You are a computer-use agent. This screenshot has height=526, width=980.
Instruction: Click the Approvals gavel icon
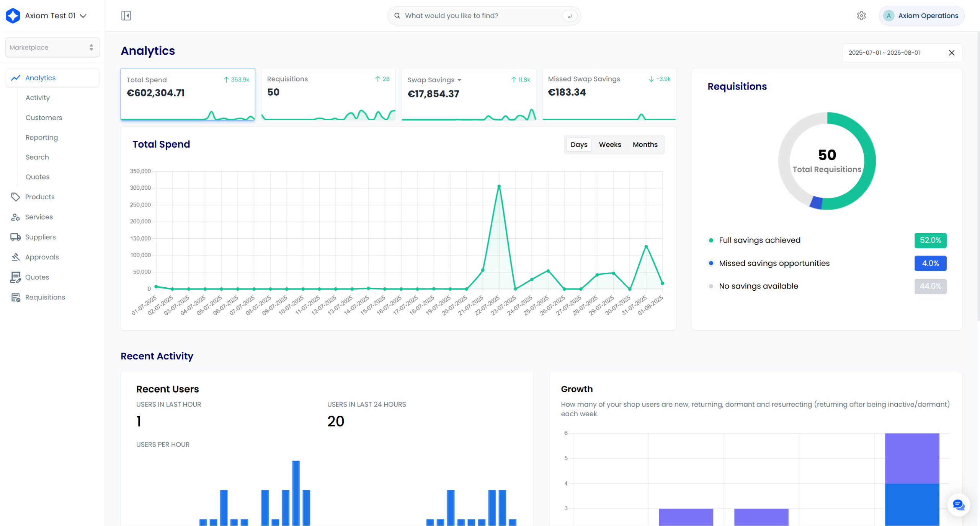(15, 257)
